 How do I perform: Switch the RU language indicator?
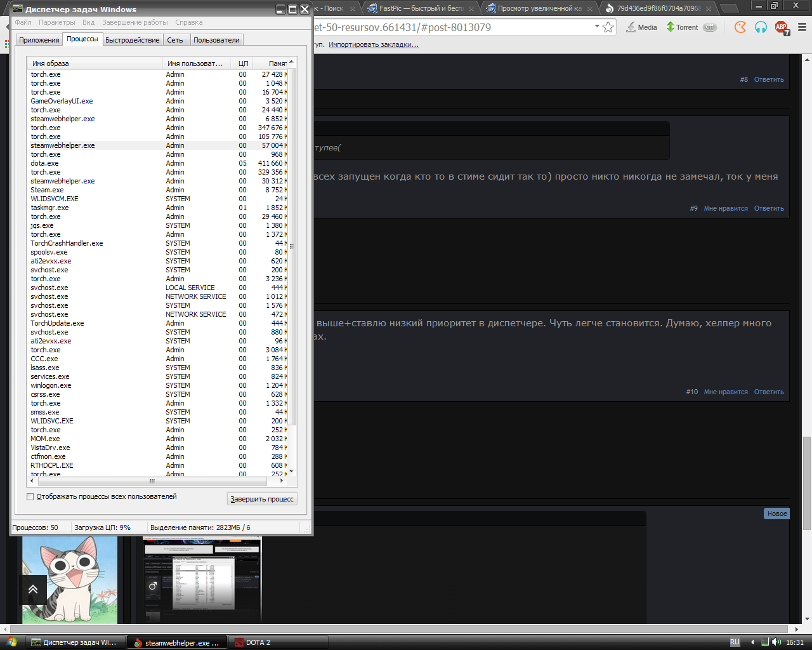coord(735,642)
